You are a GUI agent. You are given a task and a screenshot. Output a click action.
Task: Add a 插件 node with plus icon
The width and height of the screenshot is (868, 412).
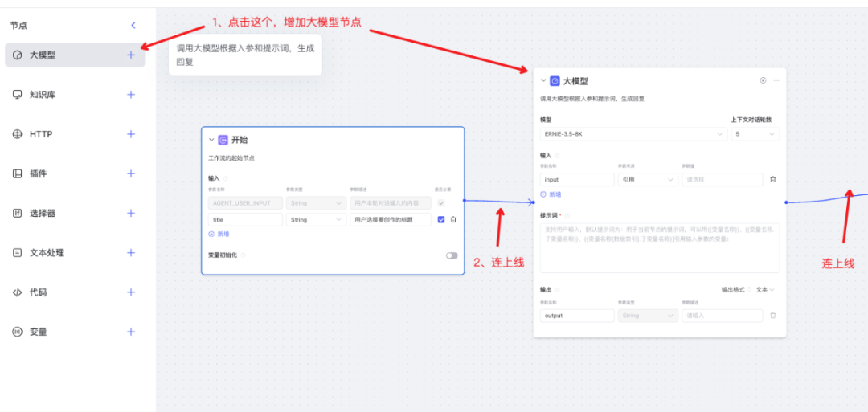pyautogui.click(x=131, y=173)
